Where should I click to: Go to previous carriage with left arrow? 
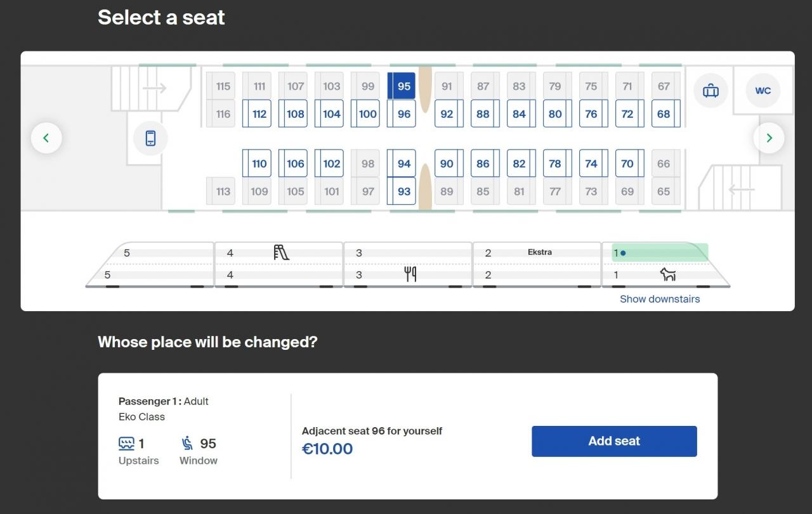[46, 138]
